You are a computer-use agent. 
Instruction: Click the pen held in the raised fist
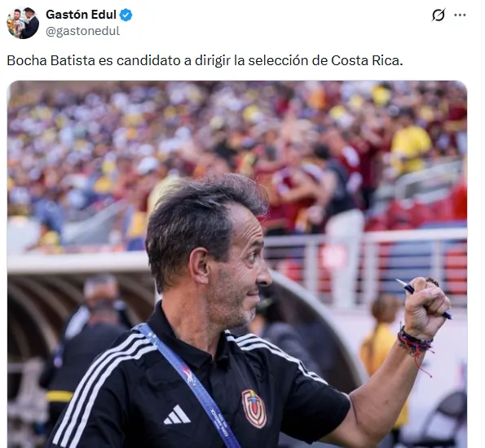pos(423,298)
